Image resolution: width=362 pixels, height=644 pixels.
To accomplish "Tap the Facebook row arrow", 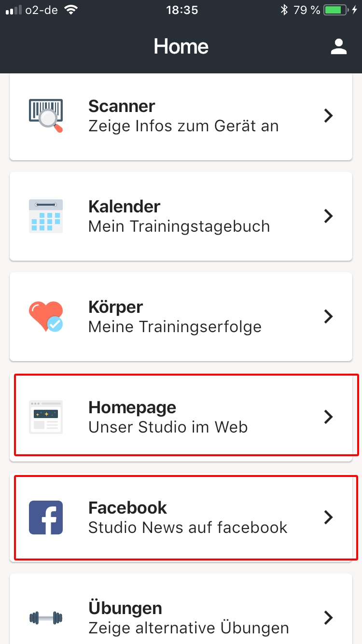I will coord(329,518).
